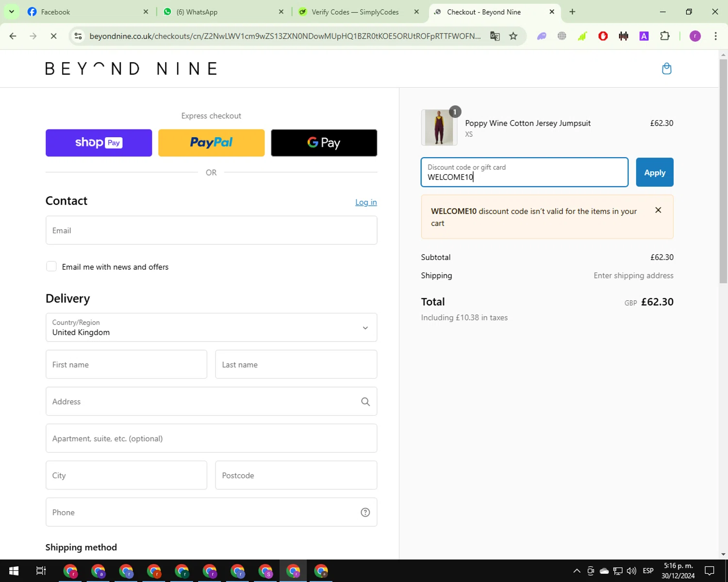
Task: Open the notification center icon
Action: (710, 571)
